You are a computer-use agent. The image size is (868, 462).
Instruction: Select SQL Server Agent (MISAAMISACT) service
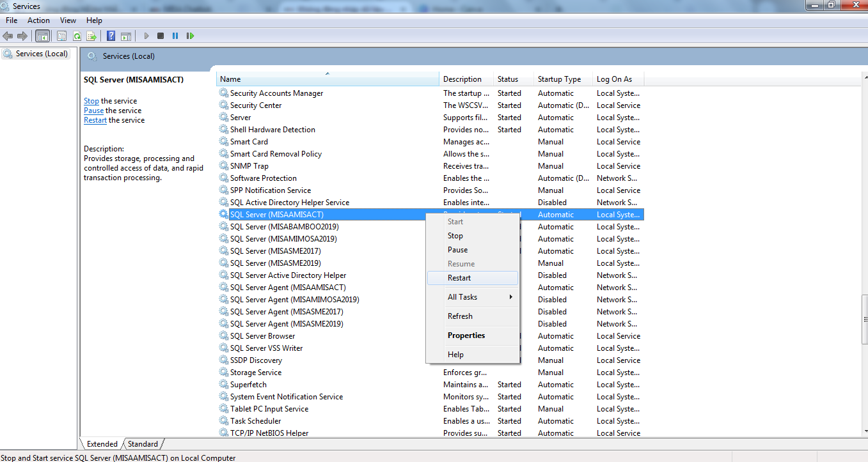click(x=430, y=288)
